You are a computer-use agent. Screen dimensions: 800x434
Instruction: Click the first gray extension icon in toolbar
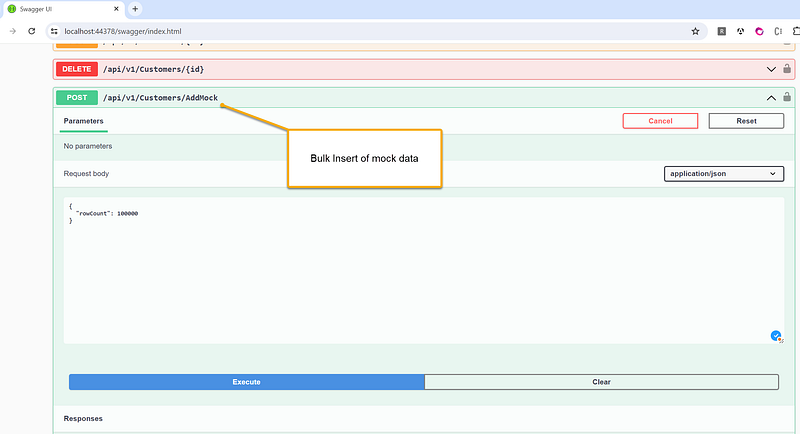tap(721, 31)
